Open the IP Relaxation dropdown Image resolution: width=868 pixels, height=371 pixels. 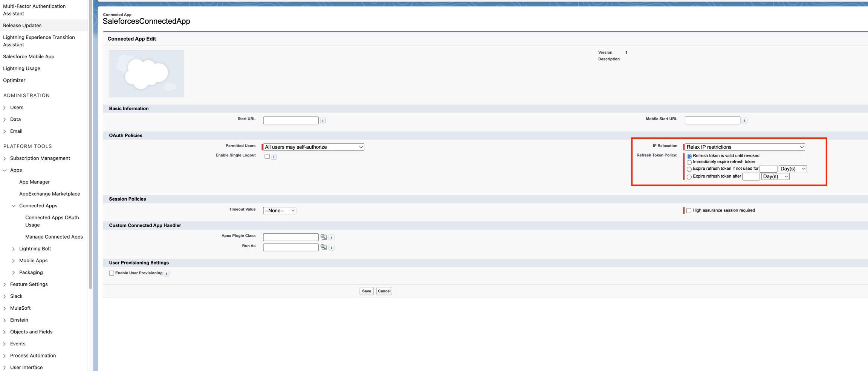745,147
